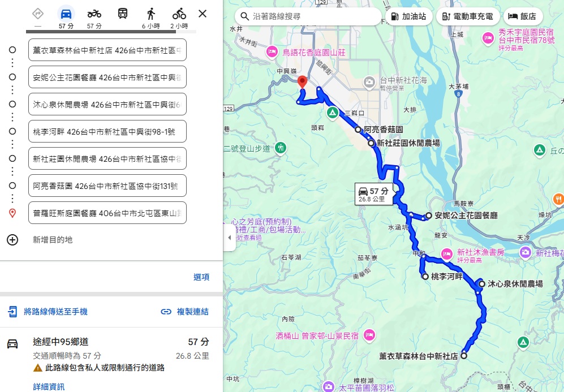Edit the 普羅旺斯庭園餐廳 destination field
Image resolution: width=564 pixels, height=392 pixels.
[x=107, y=213]
